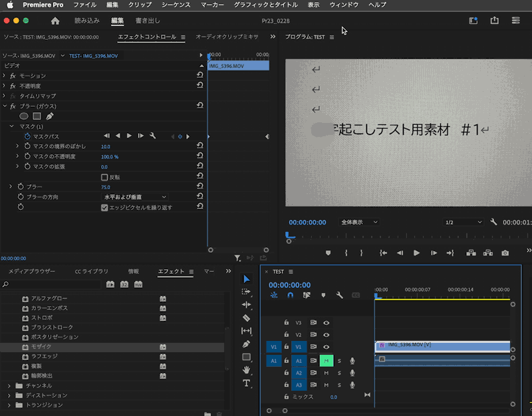Select the ellipse mask tool
The image size is (532, 416).
[24, 116]
